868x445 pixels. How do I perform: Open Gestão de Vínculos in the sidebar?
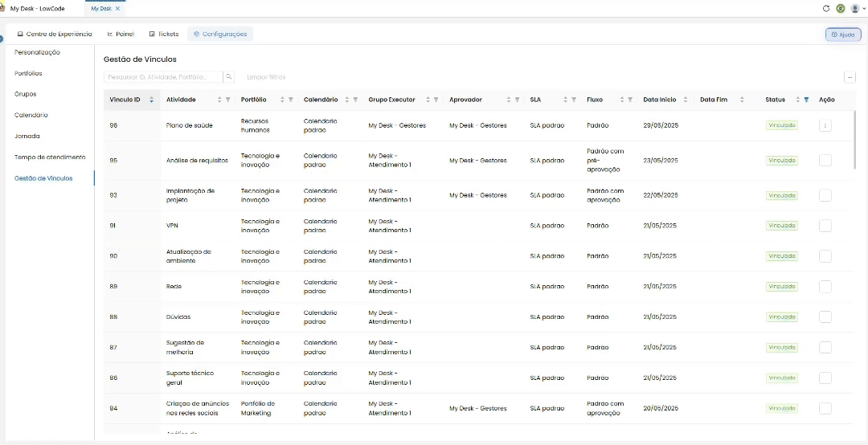tap(43, 178)
